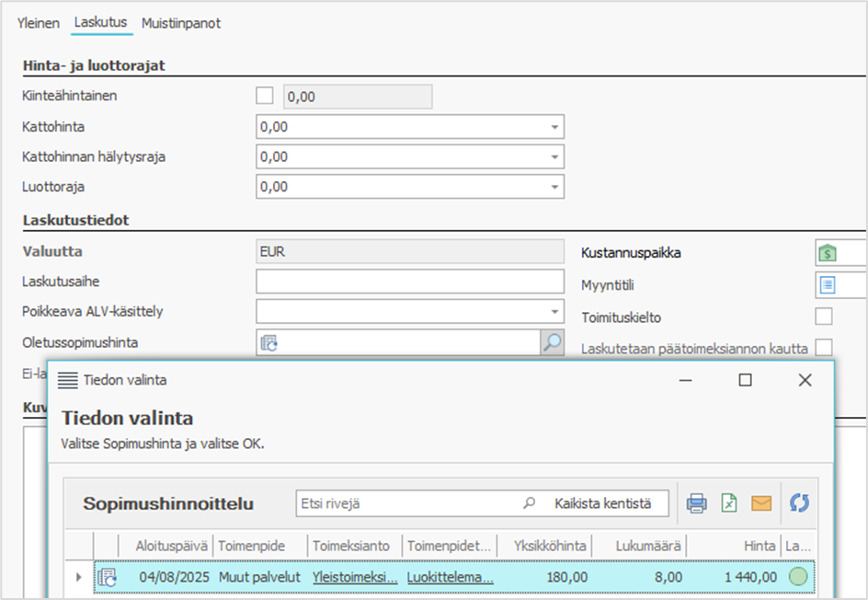The height and width of the screenshot is (600, 868).
Task: Export the grid with the Excel icon
Action: point(728,503)
